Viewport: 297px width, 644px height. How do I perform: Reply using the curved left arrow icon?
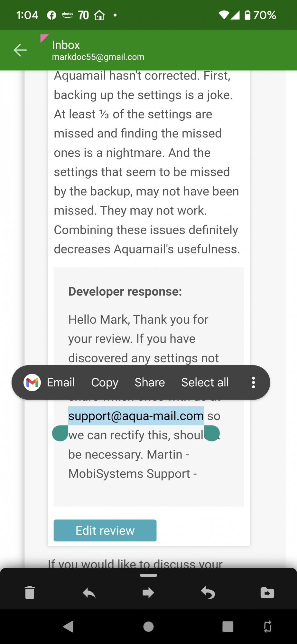point(89,592)
